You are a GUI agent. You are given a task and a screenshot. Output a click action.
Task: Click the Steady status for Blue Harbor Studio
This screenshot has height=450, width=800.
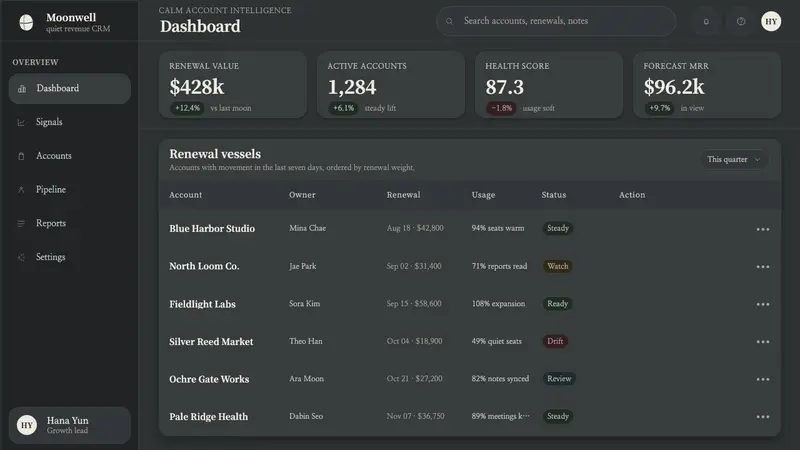coord(558,228)
